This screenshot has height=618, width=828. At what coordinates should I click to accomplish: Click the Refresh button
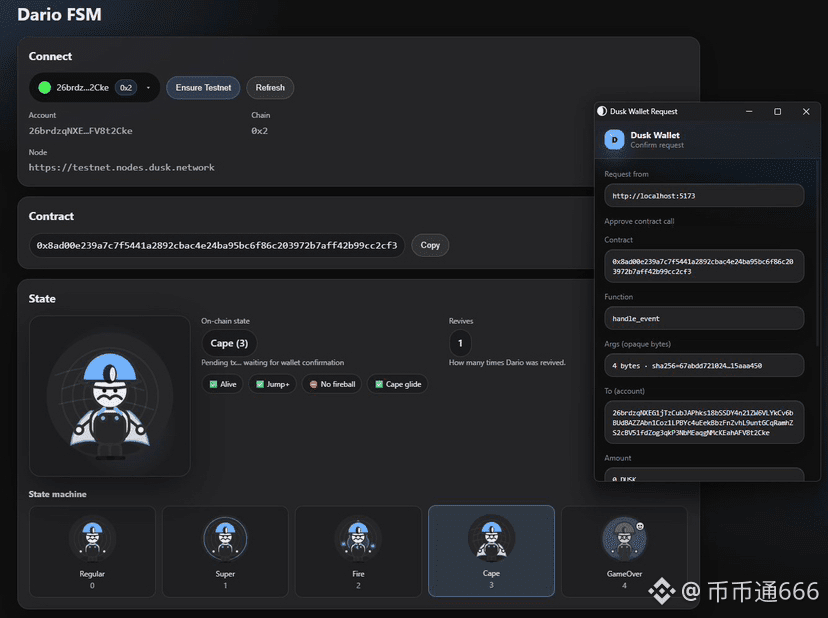(270, 88)
